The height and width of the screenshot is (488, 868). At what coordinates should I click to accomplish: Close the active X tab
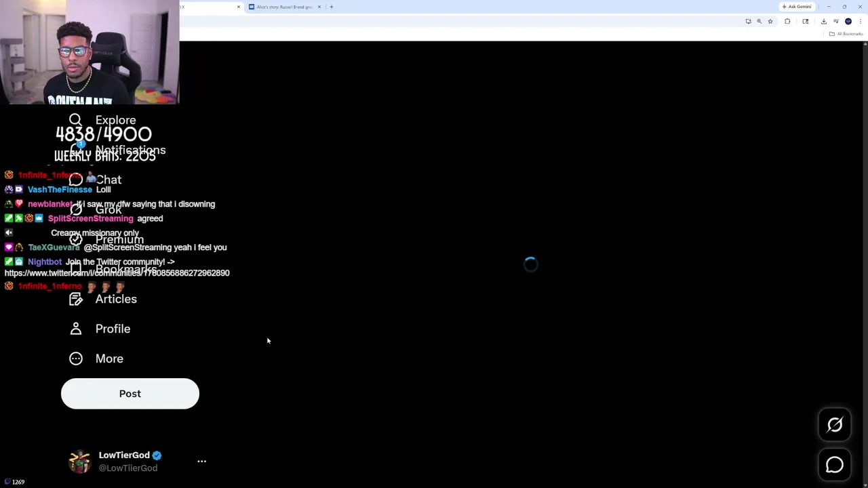[238, 7]
